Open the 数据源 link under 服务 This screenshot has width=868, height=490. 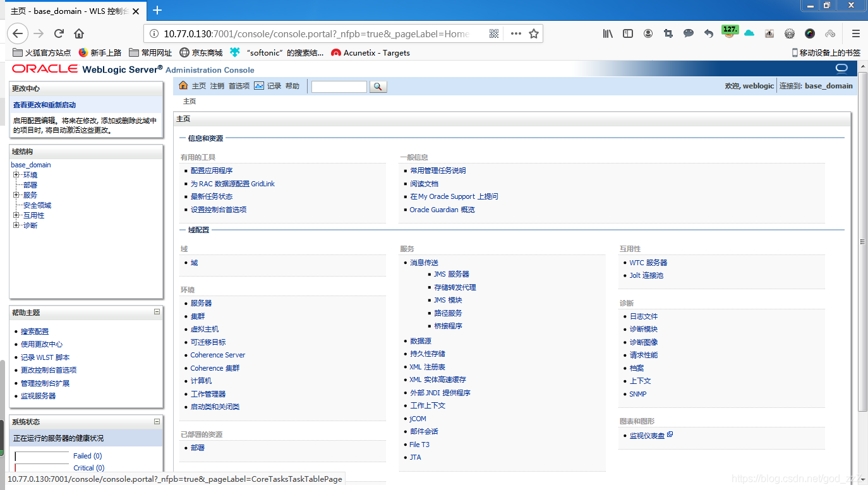[421, 341]
